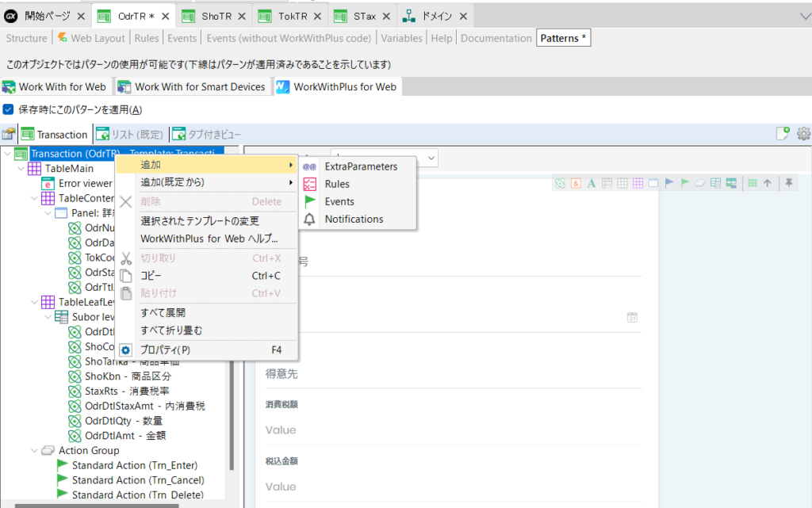Click the add new object icon with green plus

point(783,134)
